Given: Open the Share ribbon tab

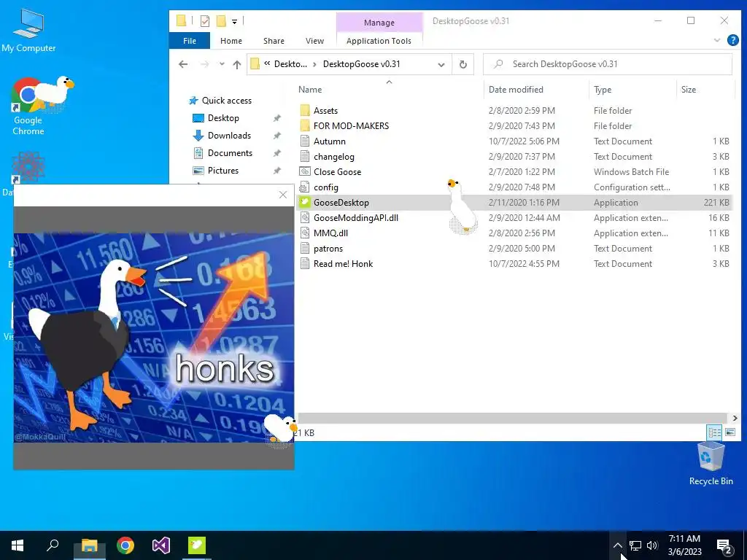Looking at the screenshot, I should click(274, 41).
